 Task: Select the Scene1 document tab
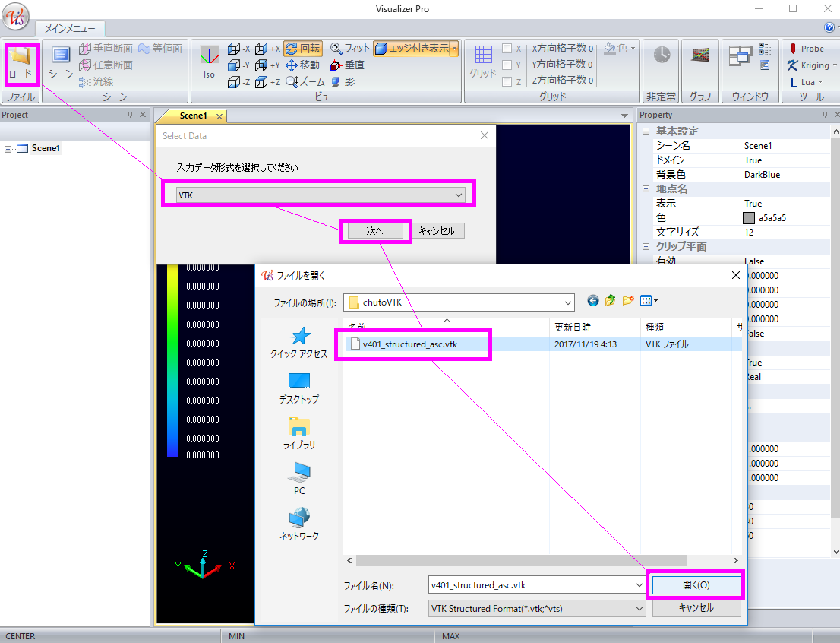(x=193, y=116)
